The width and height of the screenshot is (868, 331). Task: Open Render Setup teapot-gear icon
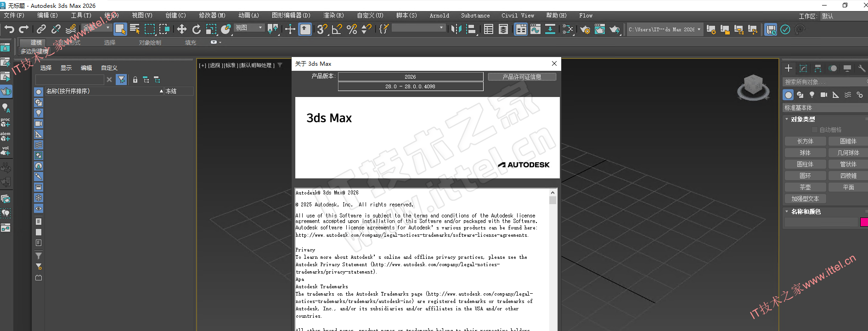[585, 29]
